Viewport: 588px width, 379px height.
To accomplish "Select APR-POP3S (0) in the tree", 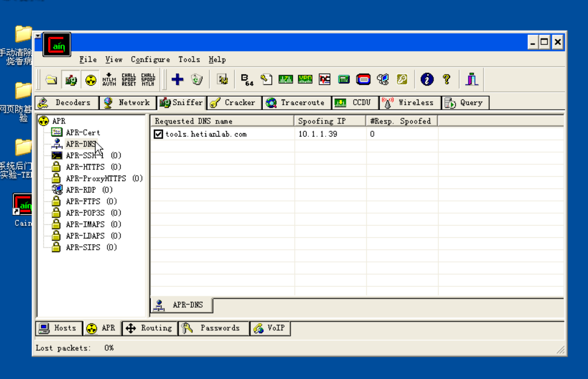I will pos(94,212).
